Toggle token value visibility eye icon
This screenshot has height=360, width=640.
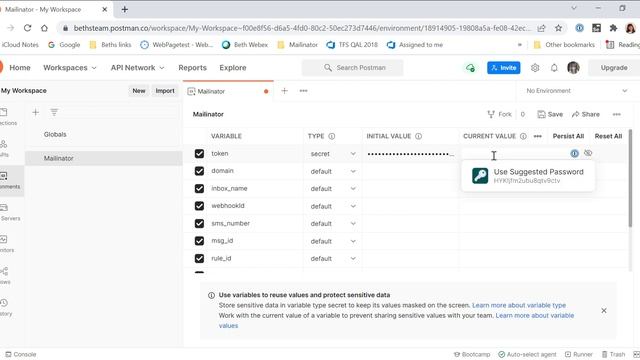point(588,153)
